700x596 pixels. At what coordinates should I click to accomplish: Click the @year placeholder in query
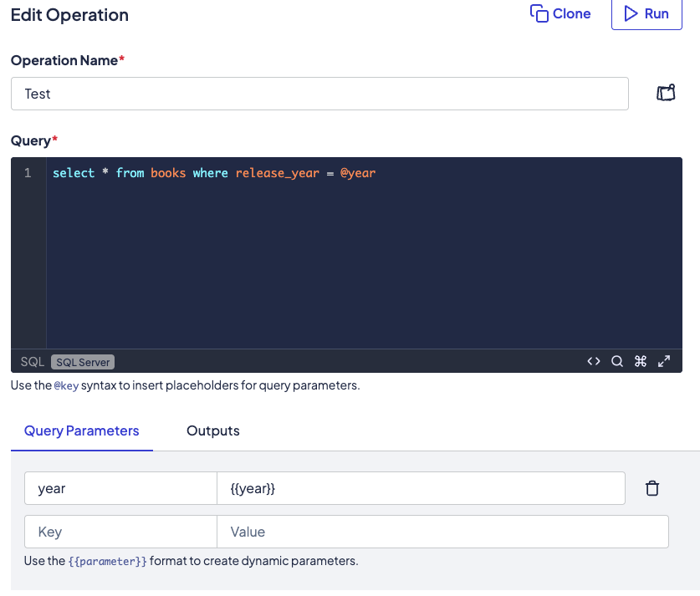(x=358, y=173)
